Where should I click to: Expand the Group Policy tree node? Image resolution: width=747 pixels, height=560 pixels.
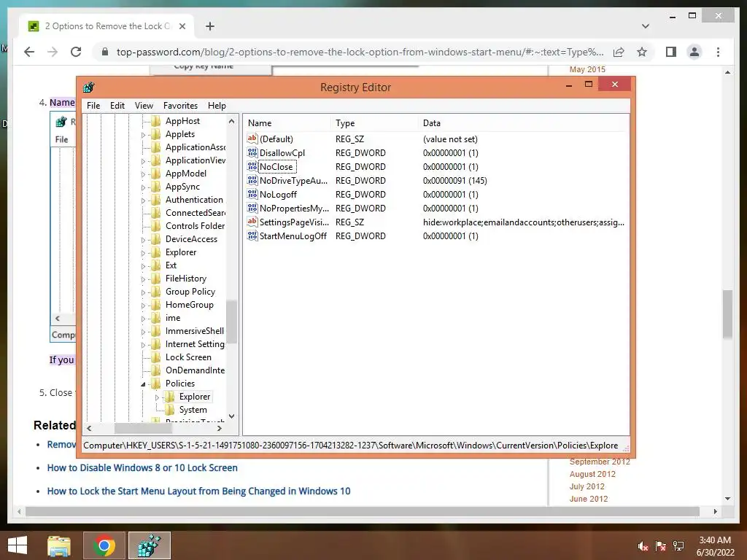click(143, 292)
